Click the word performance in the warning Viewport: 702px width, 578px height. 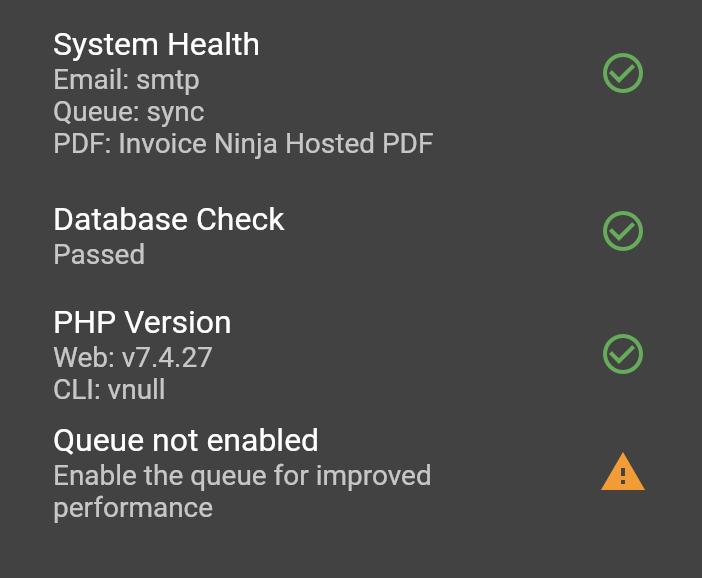[x=133, y=509]
